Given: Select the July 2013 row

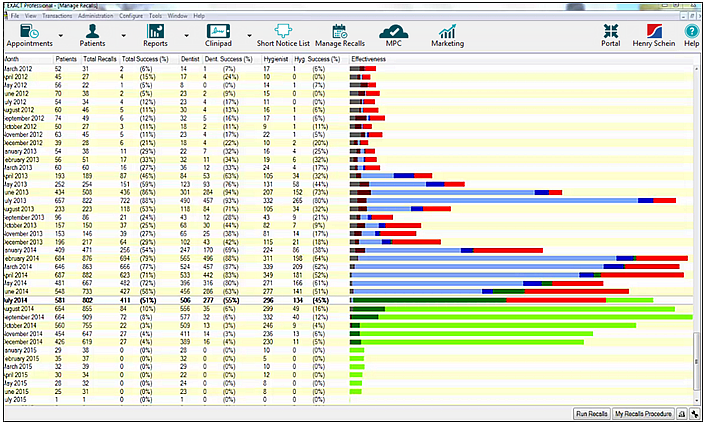Looking at the screenshot, I should pos(348,200).
